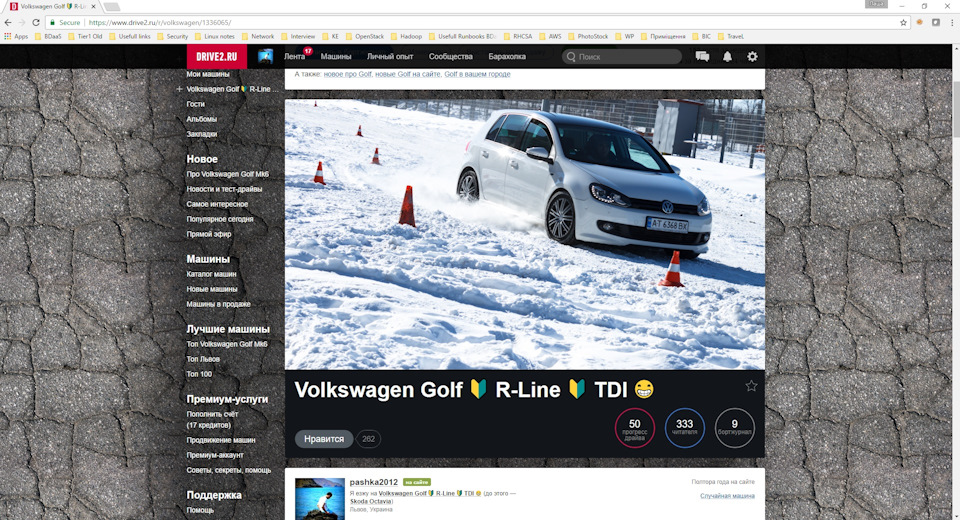
Task: Open 'Машины в продаже' in the sidebar
Action: pyautogui.click(x=218, y=304)
